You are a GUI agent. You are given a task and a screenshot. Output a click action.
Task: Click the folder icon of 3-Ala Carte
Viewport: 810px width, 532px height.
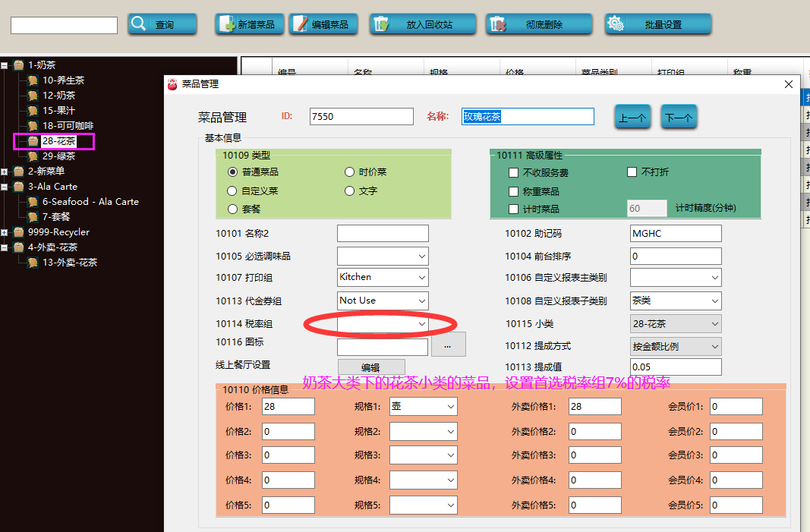(x=18, y=187)
